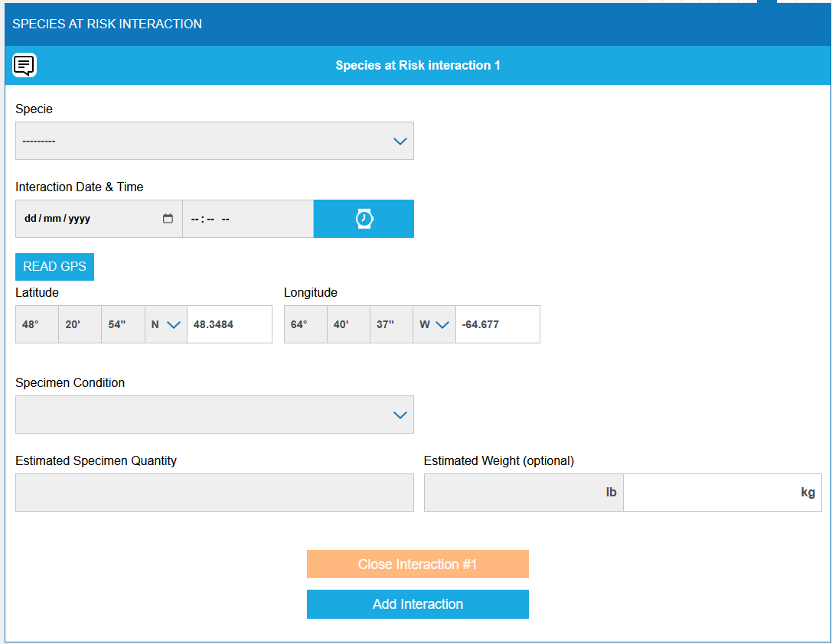The height and width of the screenshot is (644, 832).
Task: Select the latitude degrees field
Action: click(37, 324)
